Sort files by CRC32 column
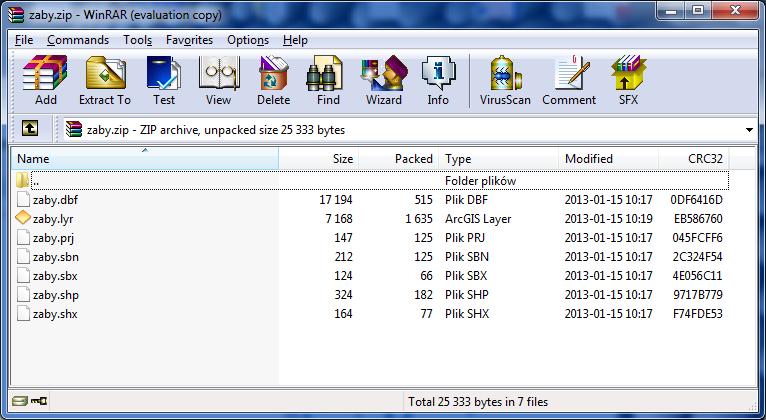 point(694,159)
